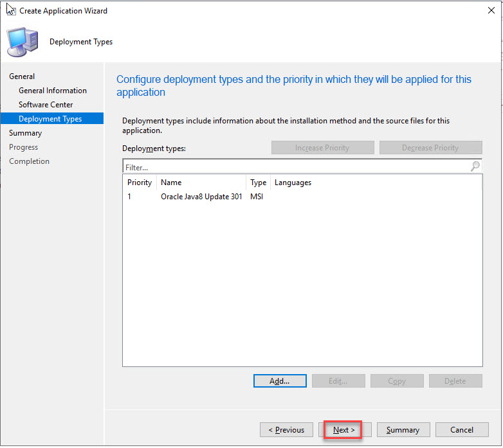Close the Create Application Wizard window

click(491, 10)
